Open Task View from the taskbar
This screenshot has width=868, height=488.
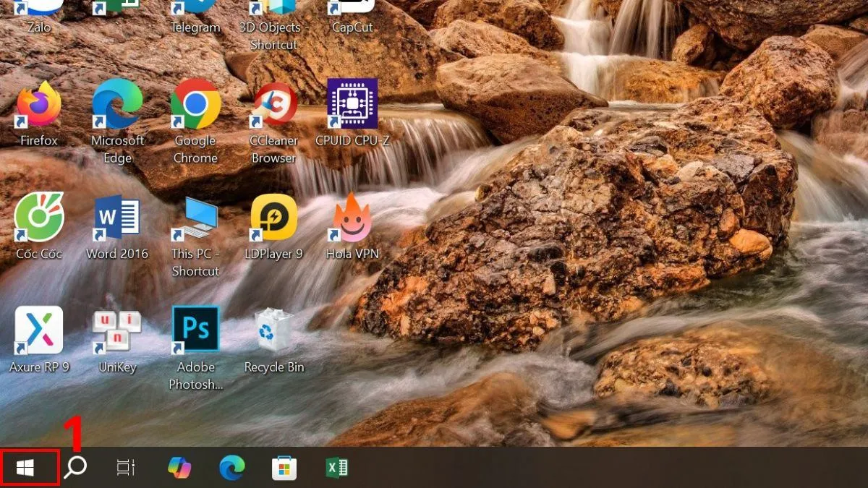[126, 468]
